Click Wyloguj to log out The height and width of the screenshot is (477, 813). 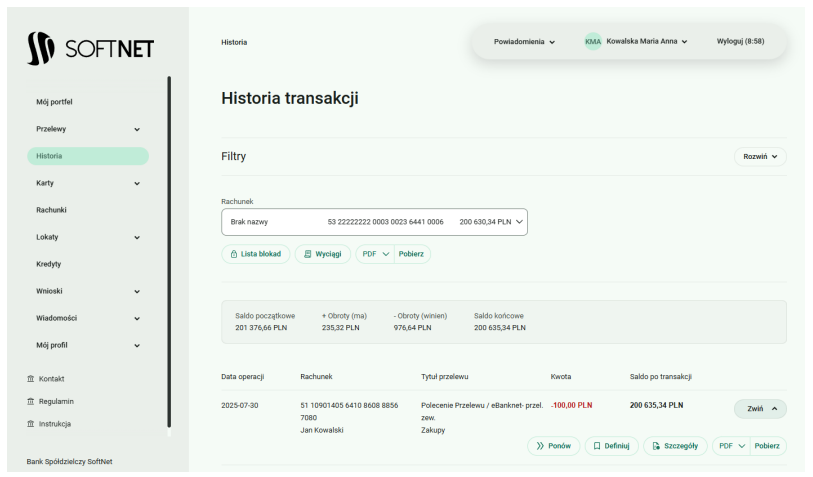pyautogui.click(x=740, y=42)
